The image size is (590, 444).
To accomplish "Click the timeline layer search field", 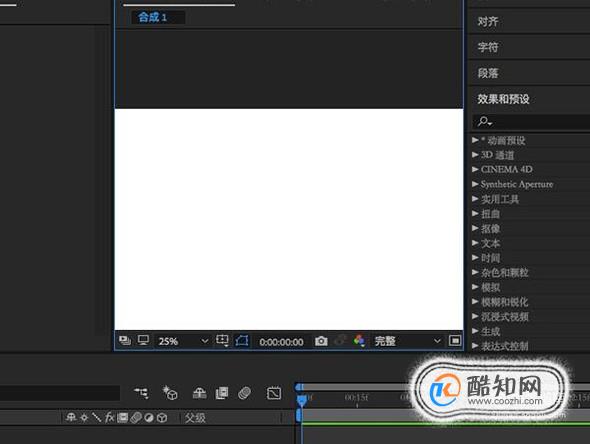I will pyautogui.click(x=60, y=393).
